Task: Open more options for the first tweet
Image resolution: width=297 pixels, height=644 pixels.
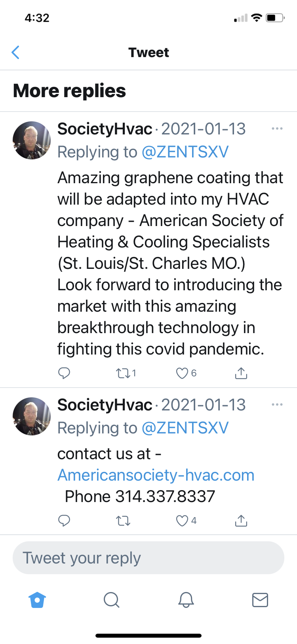Action: tap(277, 129)
